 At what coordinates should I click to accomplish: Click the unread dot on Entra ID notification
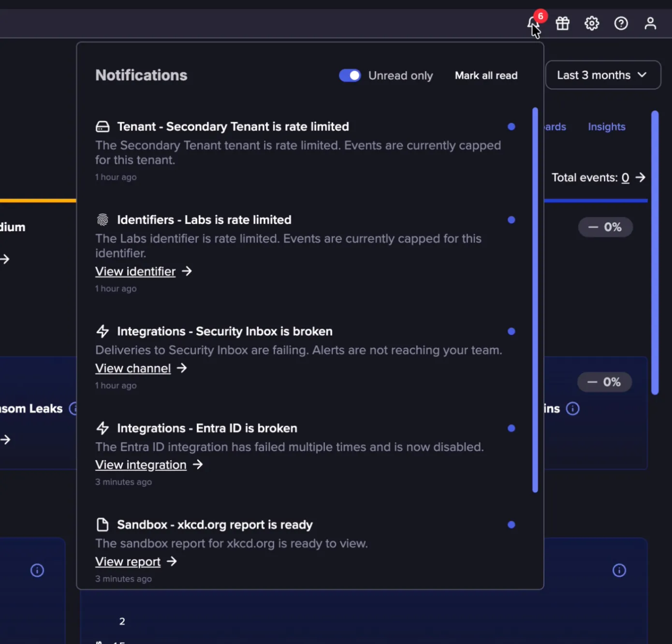tap(511, 428)
